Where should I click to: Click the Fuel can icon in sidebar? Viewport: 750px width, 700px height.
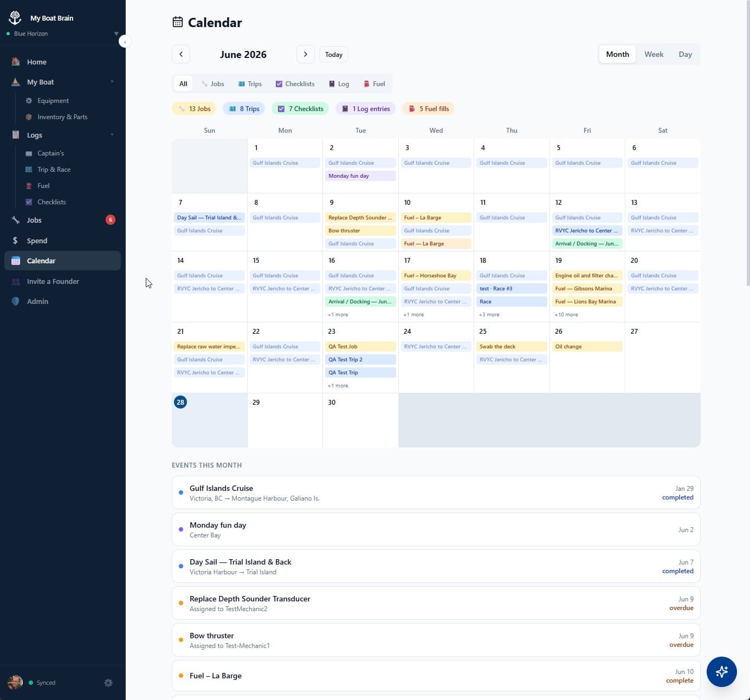click(x=29, y=186)
